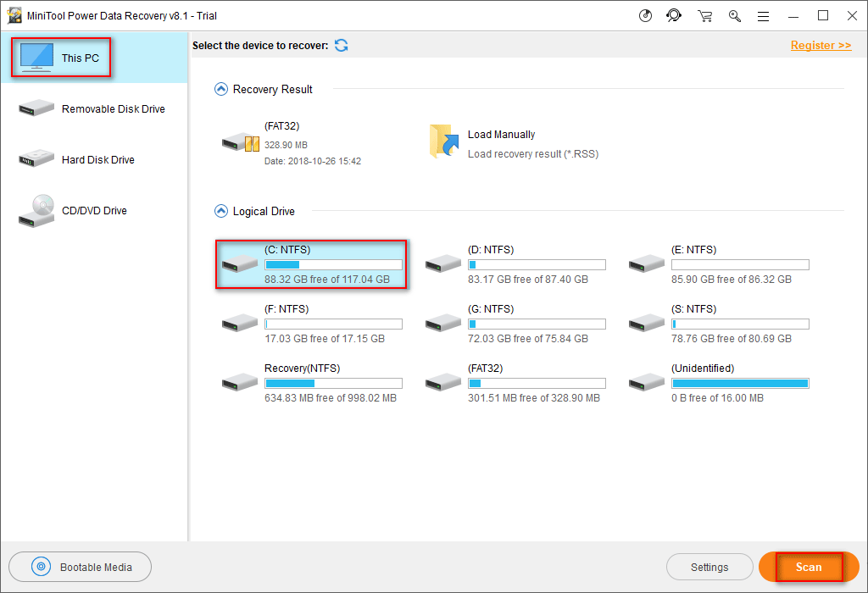Open the Register link

coord(821,46)
